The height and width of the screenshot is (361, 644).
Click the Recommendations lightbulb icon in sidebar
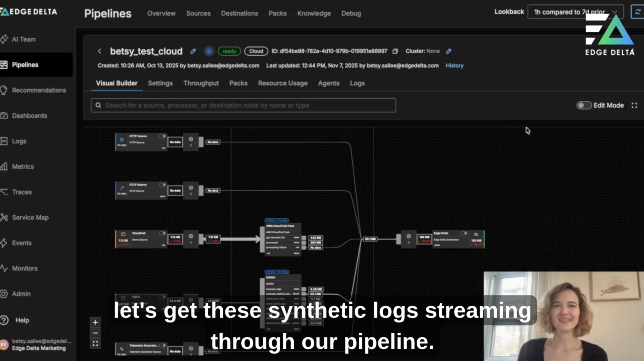point(4,90)
